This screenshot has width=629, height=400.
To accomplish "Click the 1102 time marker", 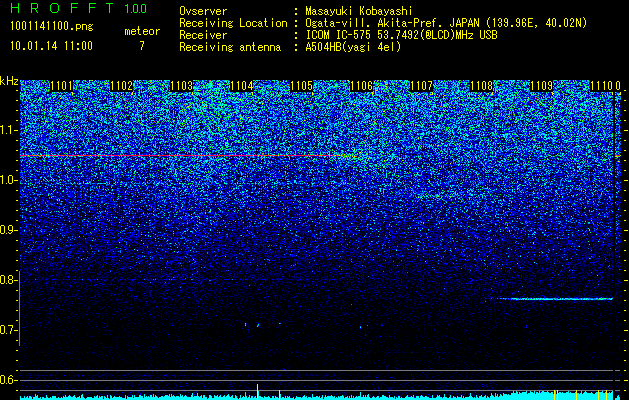I will (x=121, y=86).
